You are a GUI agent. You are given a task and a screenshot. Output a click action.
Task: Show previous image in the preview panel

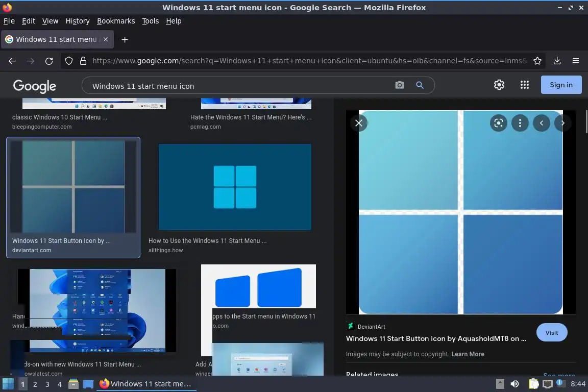coord(541,123)
